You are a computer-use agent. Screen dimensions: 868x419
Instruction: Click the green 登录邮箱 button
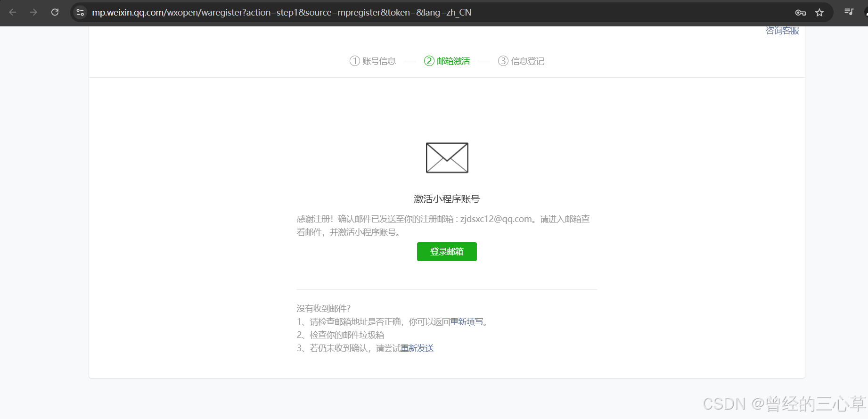447,252
